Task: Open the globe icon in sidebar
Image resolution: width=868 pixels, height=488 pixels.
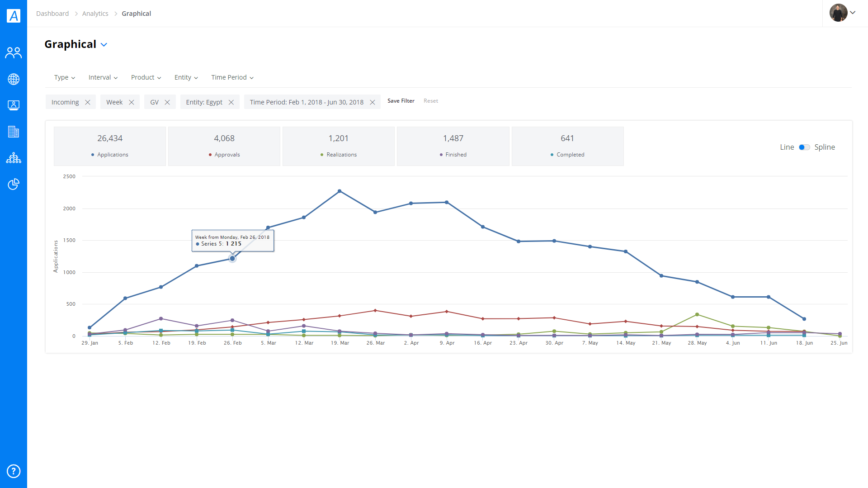Action: pyautogui.click(x=14, y=79)
